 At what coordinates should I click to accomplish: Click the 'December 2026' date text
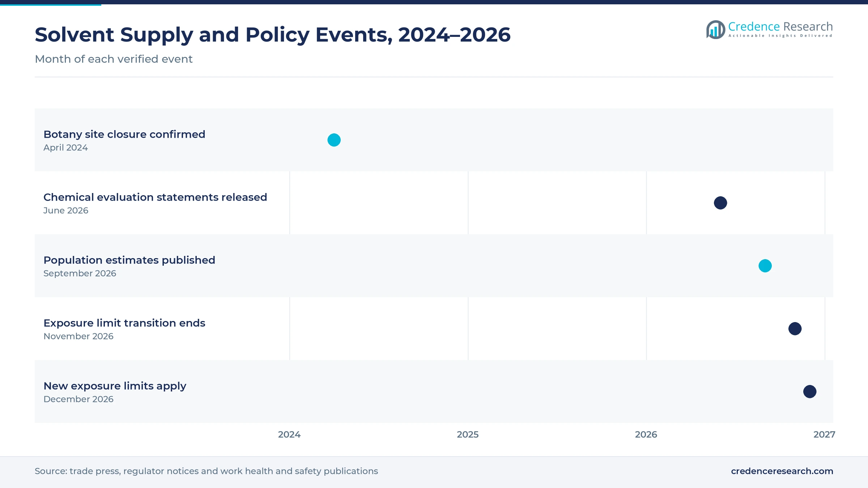pyautogui.click(x=78, y=399)
